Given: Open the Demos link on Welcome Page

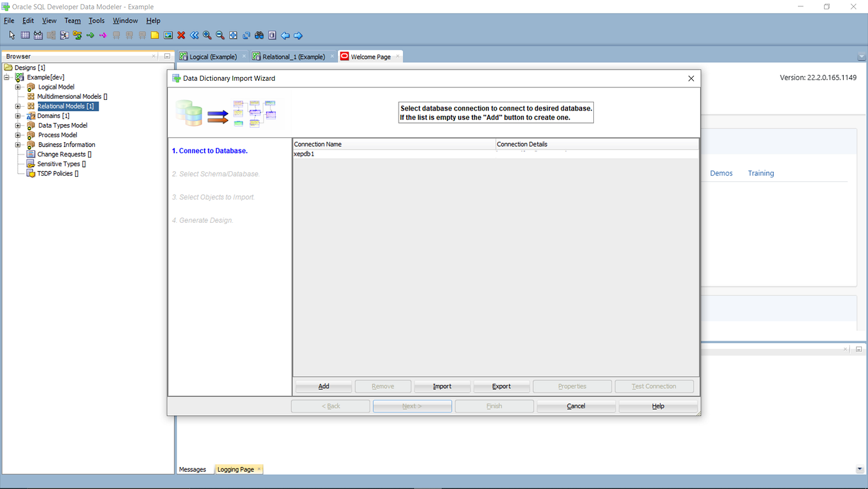Looking at the screenshot, I should [721, 173].
